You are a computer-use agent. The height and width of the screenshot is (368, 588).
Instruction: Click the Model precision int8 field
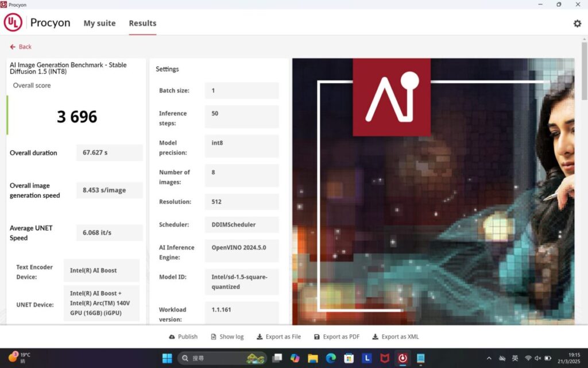(242, 146)
